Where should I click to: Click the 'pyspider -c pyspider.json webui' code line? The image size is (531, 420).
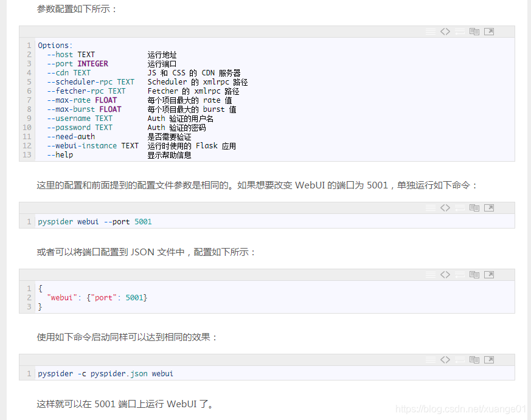coord(105,374)
